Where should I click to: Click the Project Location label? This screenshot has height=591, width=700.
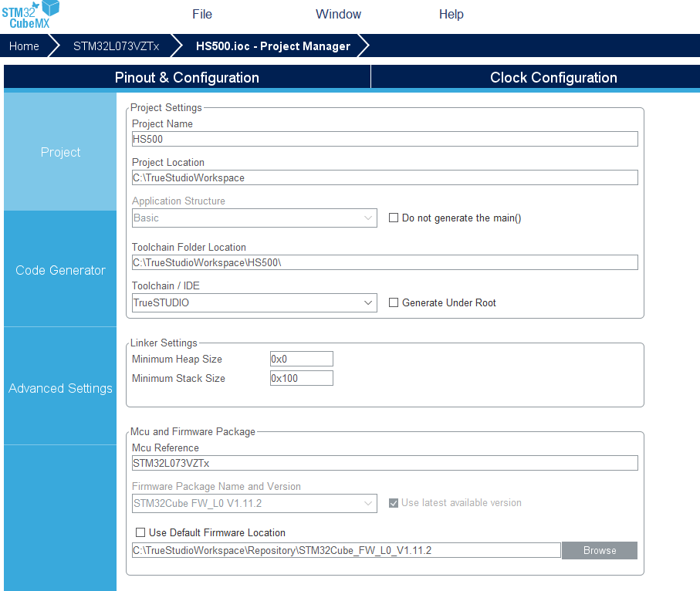[168, 163]
